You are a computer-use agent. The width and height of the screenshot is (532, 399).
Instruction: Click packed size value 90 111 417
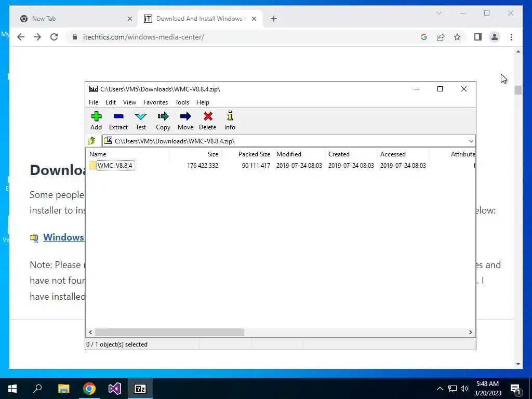(256, 166)
